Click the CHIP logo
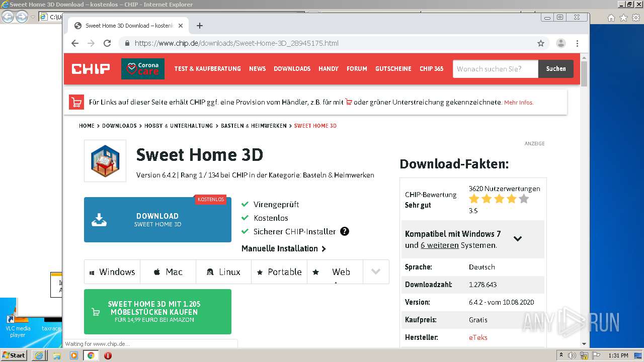 pyautogui.click(x=91, y=69)
